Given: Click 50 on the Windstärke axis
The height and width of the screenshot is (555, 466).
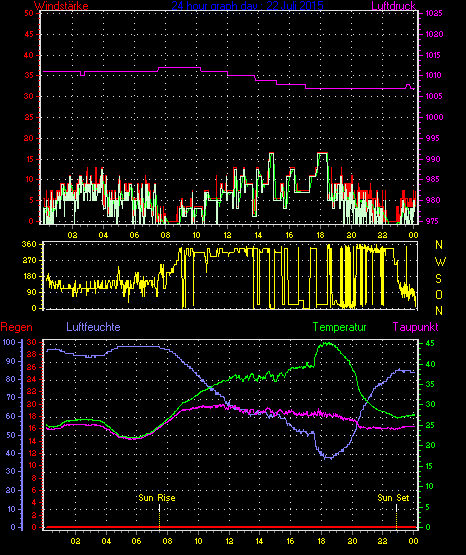Looking at the screenshot, I should click(x=29, y=13).
